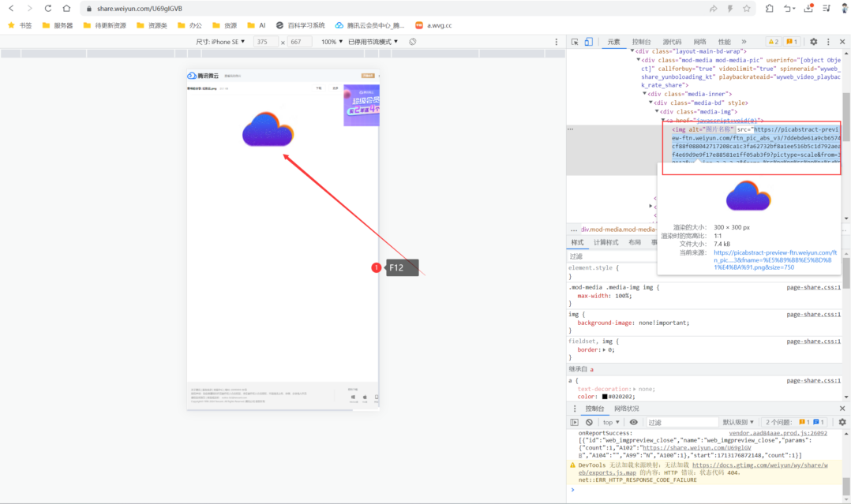Screen dimensions: 851x504
Task: Clear the console with the ban icon
Action: tap(589, 422)
